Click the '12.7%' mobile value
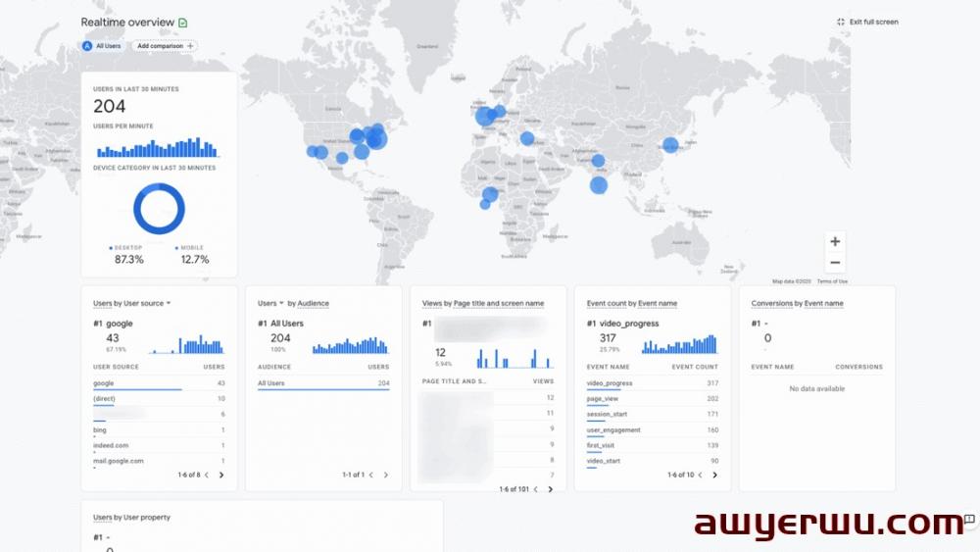 pos(195,260)
